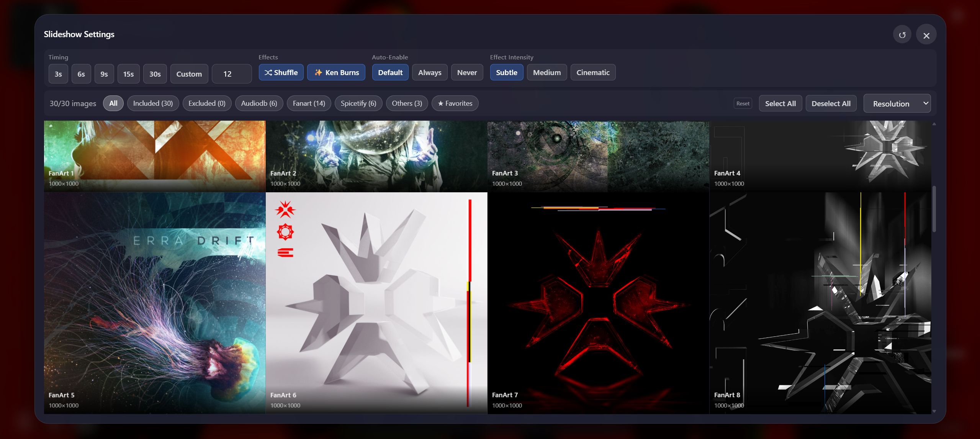Select the FanArt 7 red star thumbnail
Screen dimensions: 980x439
coord(598,303)
